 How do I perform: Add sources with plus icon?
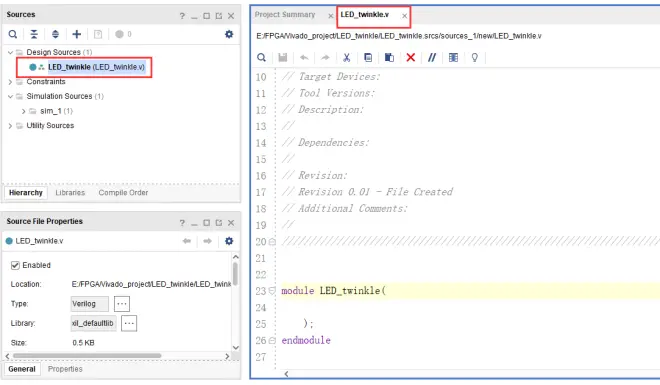tap(77, 34)
